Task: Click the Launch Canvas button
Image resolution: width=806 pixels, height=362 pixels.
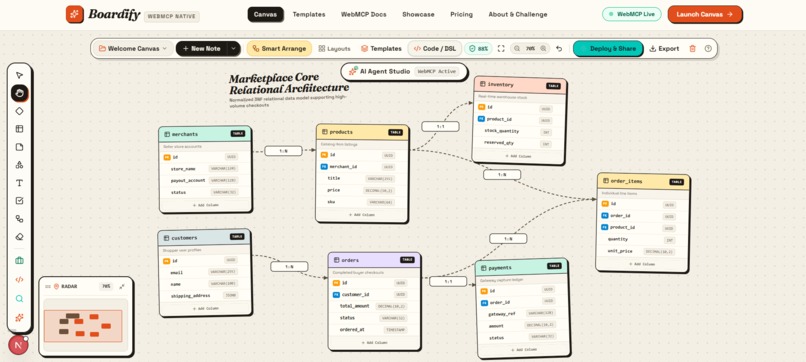Action: pos(705,14)
